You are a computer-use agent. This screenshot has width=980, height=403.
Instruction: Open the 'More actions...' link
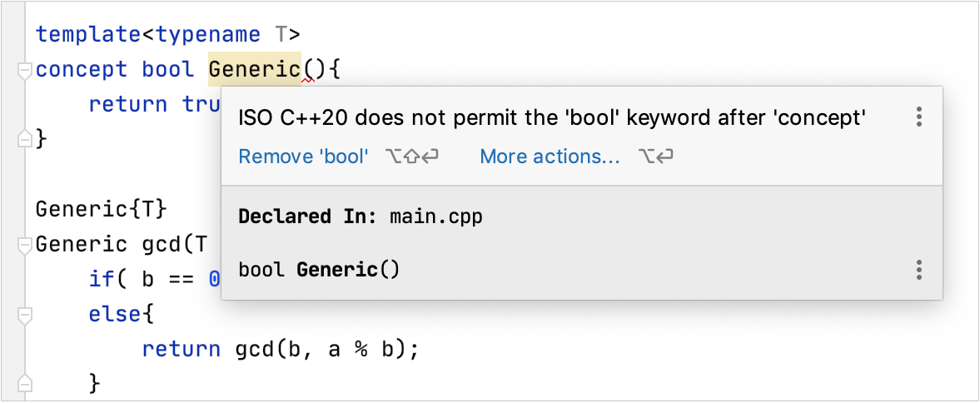550,157
